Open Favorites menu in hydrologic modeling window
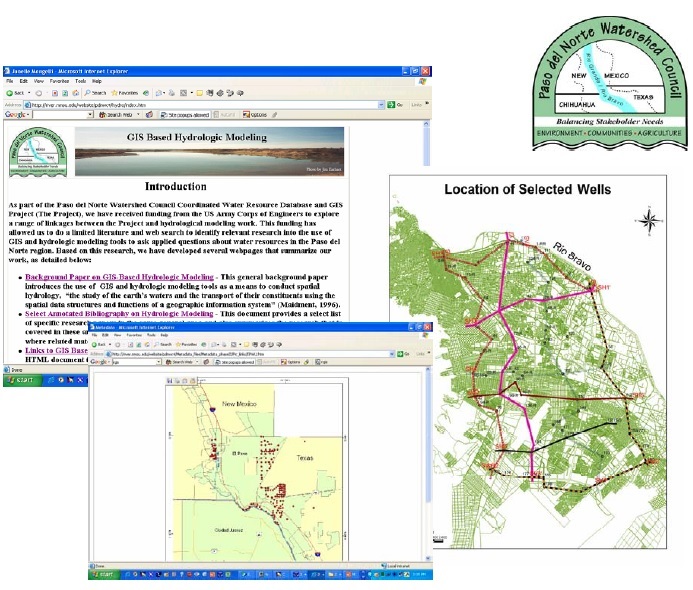 (59, 81)
